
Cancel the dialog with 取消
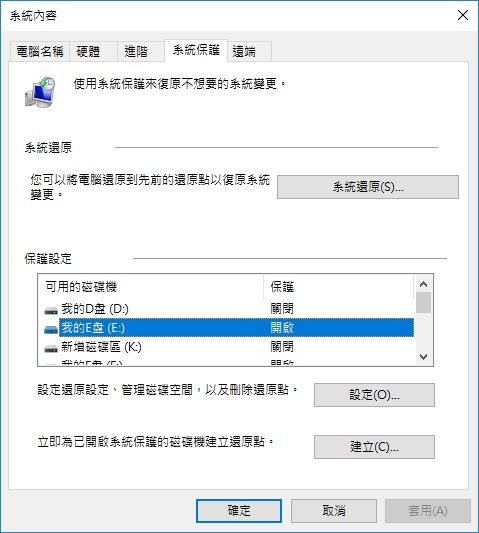click(334, 511)
